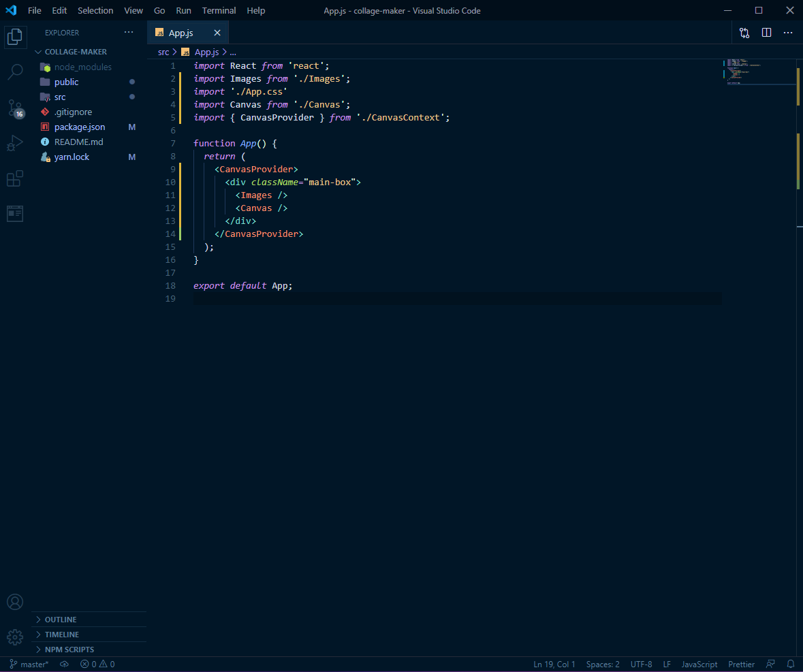Open the Explorer view in activity bar
Screen dimensions: 803x672
coord(15,36)
